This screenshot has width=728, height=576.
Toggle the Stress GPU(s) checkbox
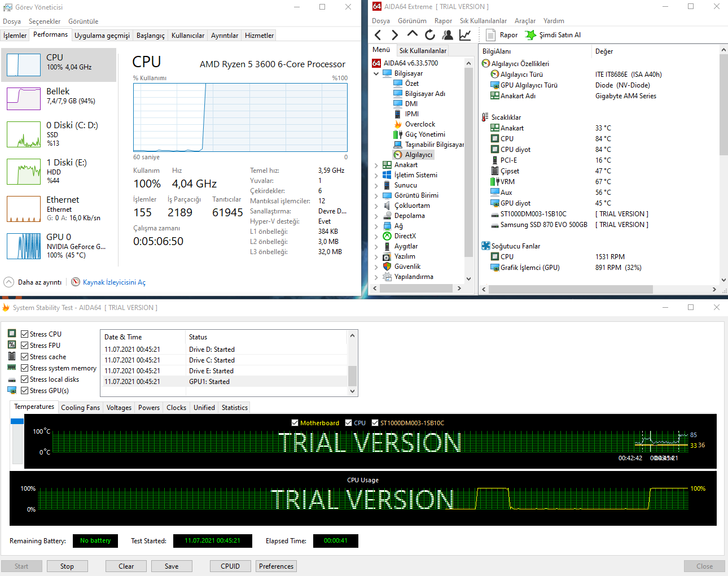point(25,391)
